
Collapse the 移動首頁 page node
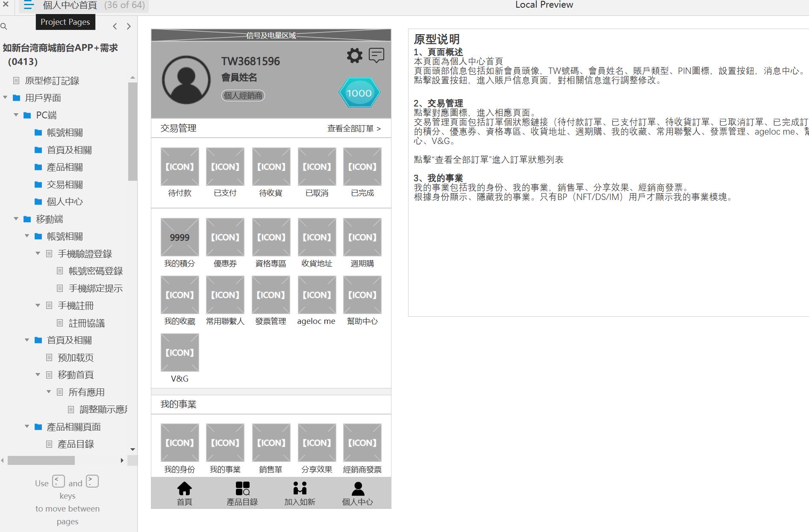[38, 374]
